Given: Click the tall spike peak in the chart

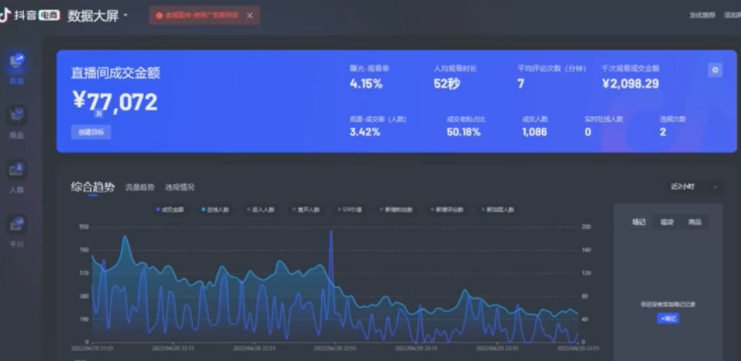Looking at the screenshot, I should (331, 232).
